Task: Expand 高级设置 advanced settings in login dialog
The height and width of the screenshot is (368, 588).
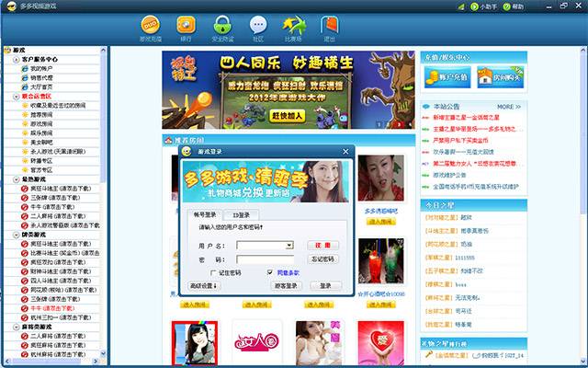Action: (205, 286)
